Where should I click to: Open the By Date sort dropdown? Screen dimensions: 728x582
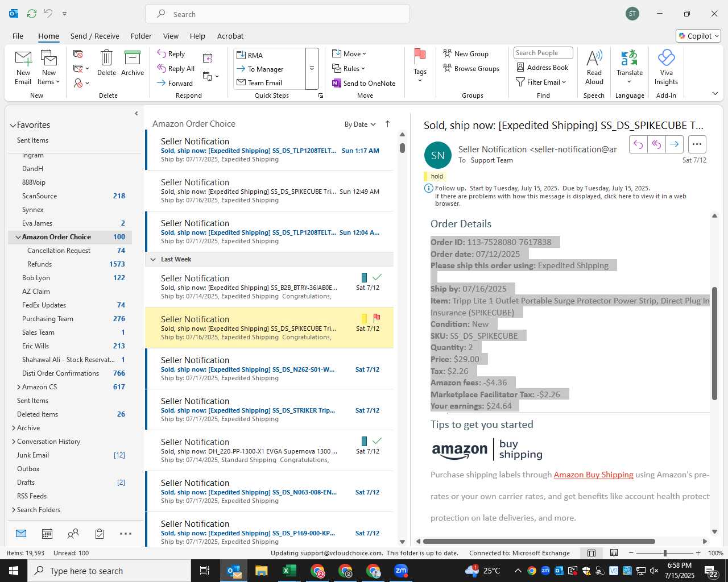(360, 124)
